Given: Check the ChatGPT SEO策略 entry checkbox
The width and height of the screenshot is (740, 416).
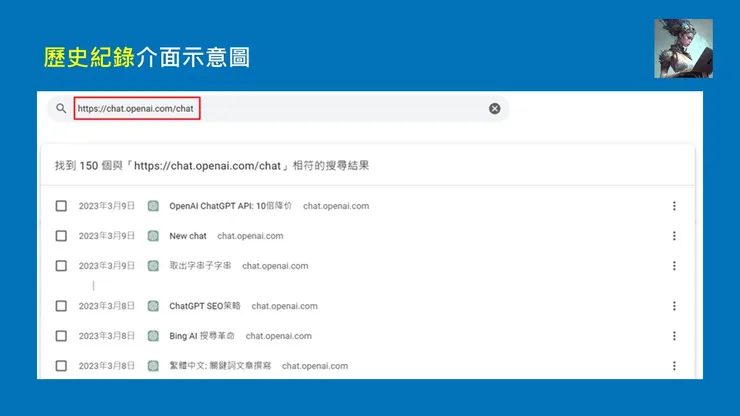Looking at the screenshot, I should 61,306.
